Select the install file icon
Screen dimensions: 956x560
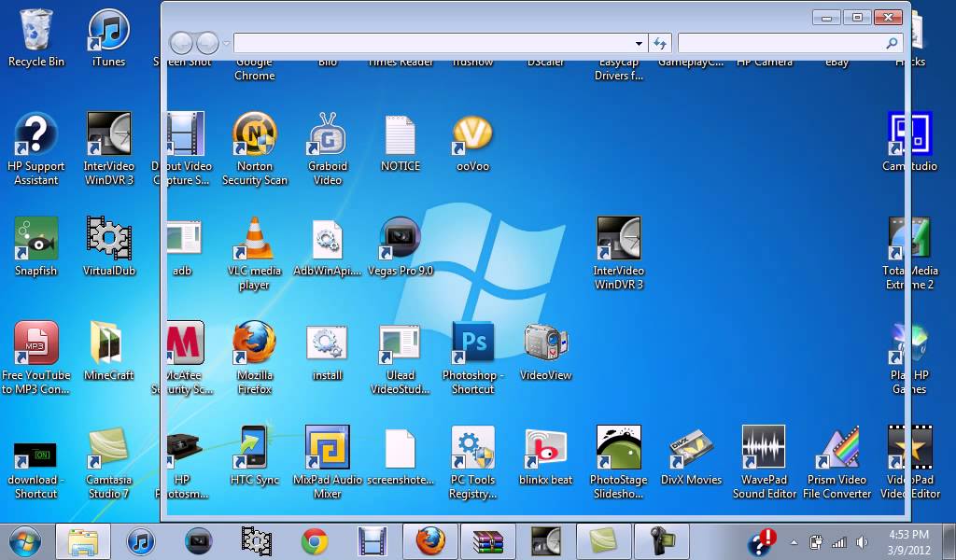point(328,352)
